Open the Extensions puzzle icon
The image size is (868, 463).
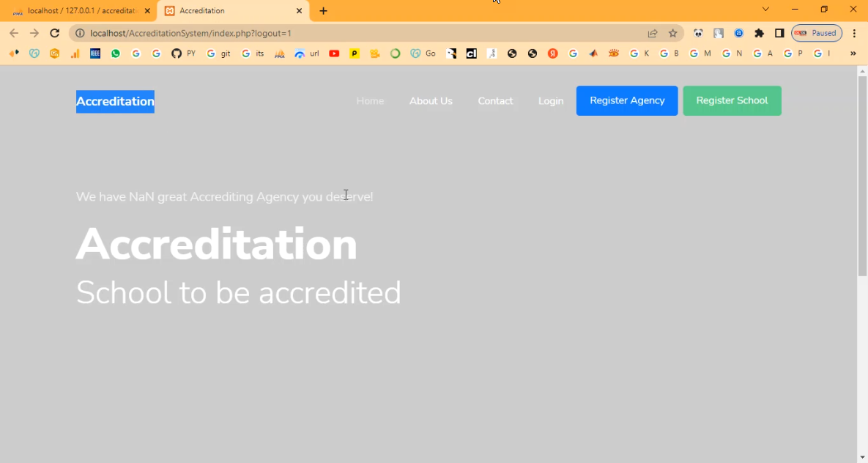pos(759,33)
